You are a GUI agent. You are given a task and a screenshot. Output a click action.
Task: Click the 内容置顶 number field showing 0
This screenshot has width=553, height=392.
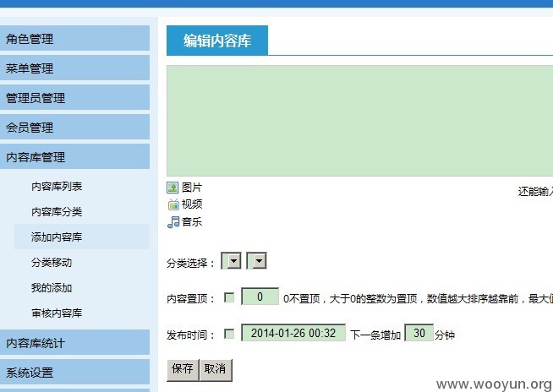pos(260,297)
